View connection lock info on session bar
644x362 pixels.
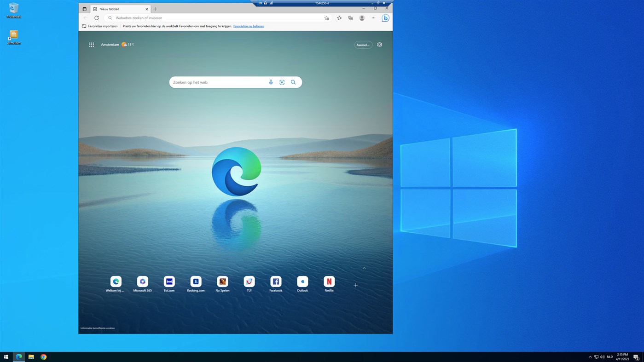coord(266,3)
